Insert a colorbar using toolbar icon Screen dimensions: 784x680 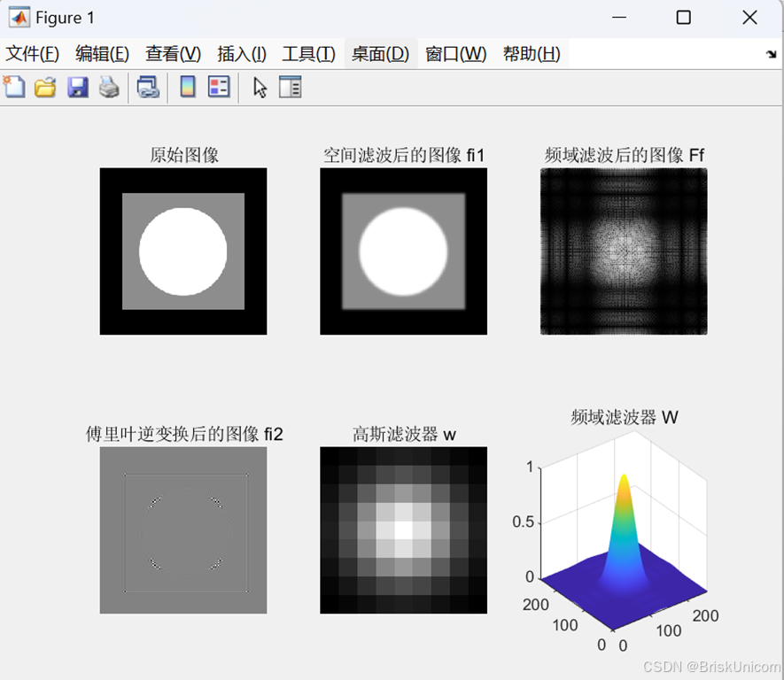pyautogui.click(x=188, y=87)
